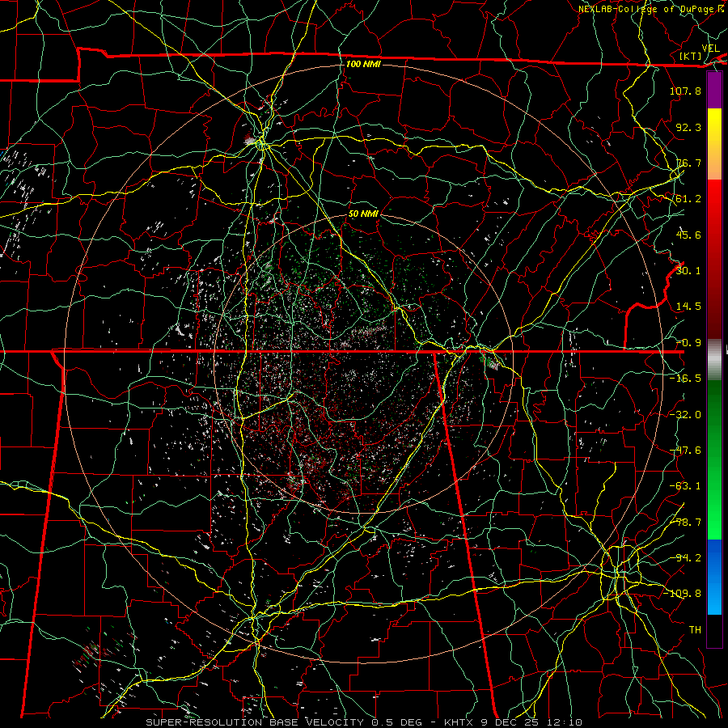This screenshot has height=728, width=728.
Task: Select the -63.1 velocity scale value
Action: tap(685, 486)
